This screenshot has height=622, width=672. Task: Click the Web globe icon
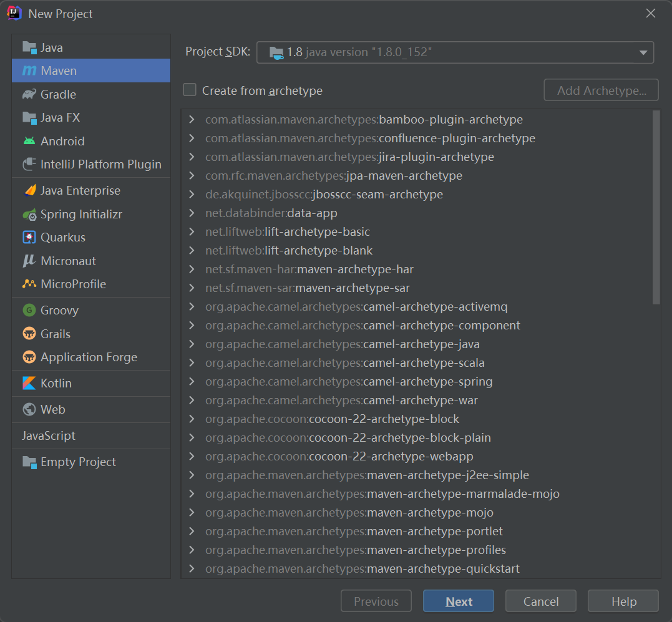pos(29,409)
